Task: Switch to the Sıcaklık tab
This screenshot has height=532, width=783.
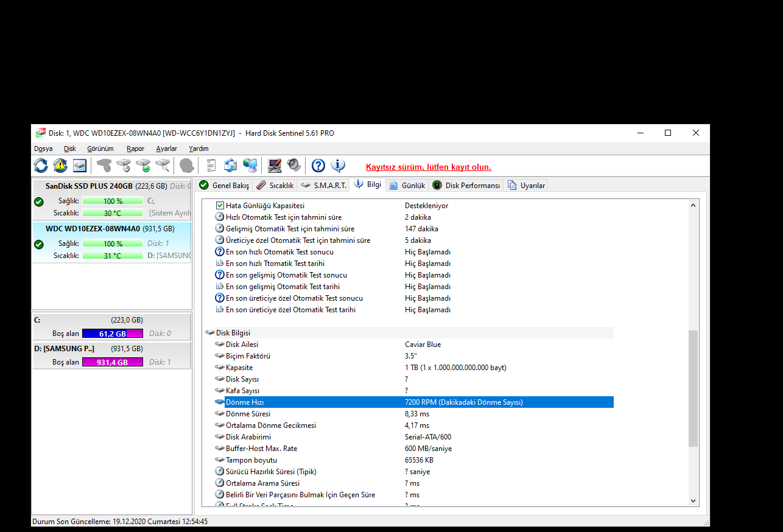Action: point(275,185)
